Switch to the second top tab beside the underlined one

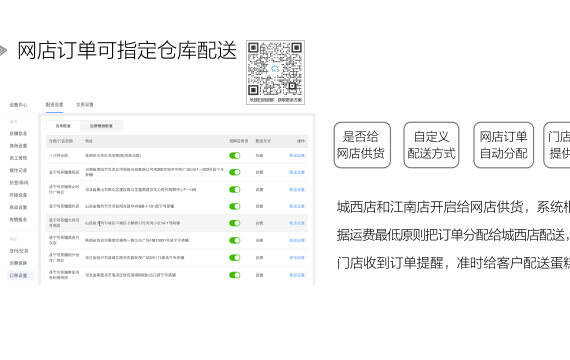coord(85,105)
